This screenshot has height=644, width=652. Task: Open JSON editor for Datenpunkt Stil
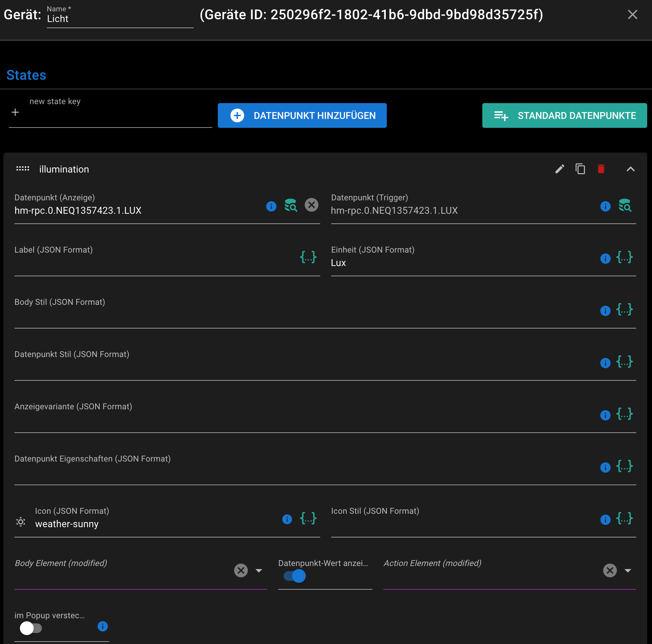[625, 362]
